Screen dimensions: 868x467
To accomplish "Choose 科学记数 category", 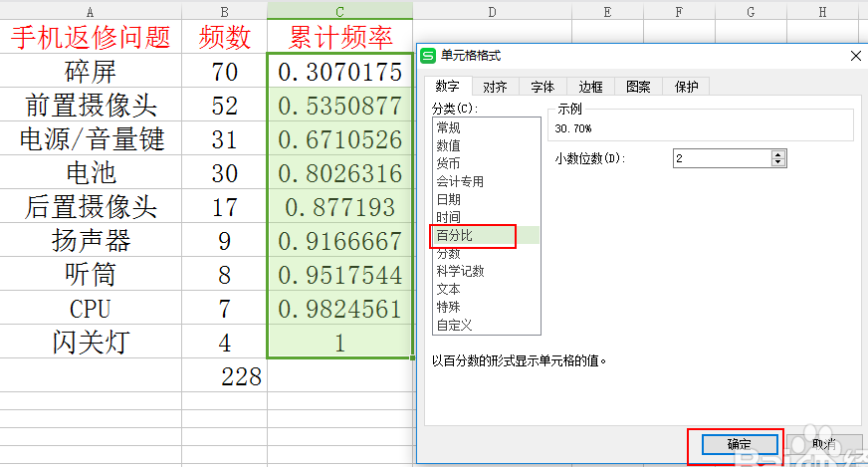I will click(x=486, y=271).
